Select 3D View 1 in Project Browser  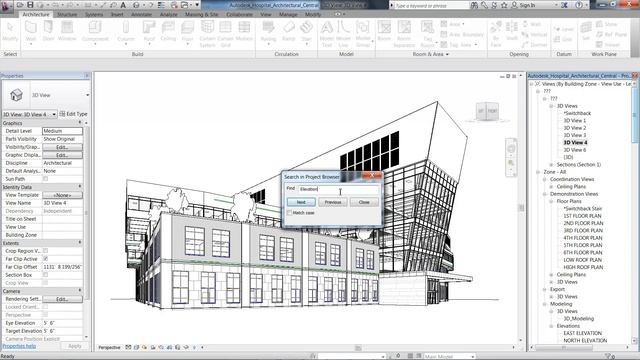tap(575, 121)
